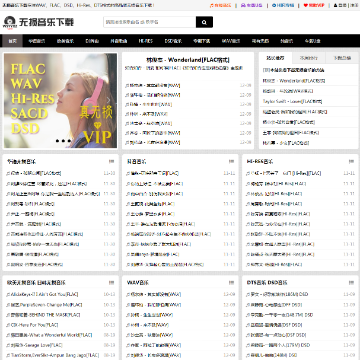Go to the 首页 home tab in the navigation bar
Viewport: 360px width, 360px height.
click(x=12, y=41)
